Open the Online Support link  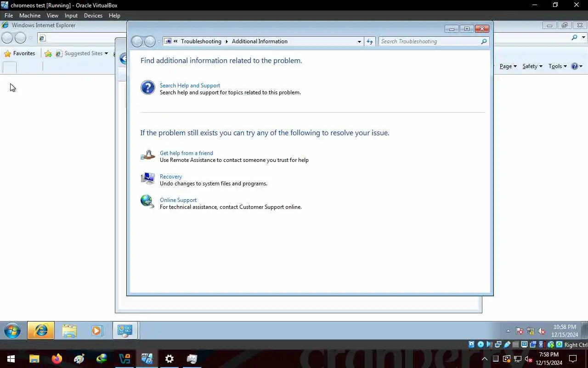click(x=178, y=200)
